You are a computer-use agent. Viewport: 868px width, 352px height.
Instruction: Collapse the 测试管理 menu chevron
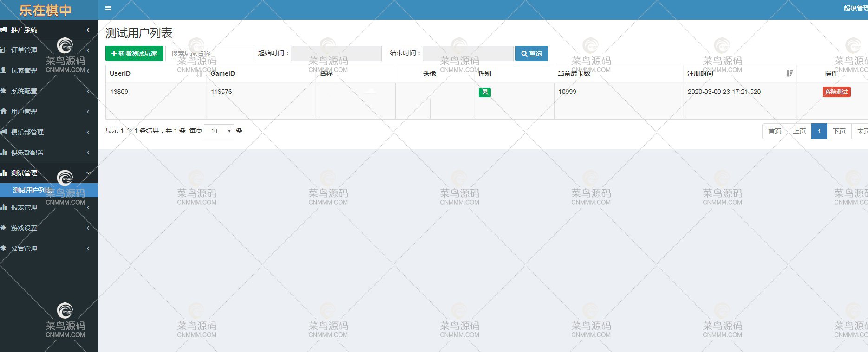pyautogui.click(x=88, y=173)
